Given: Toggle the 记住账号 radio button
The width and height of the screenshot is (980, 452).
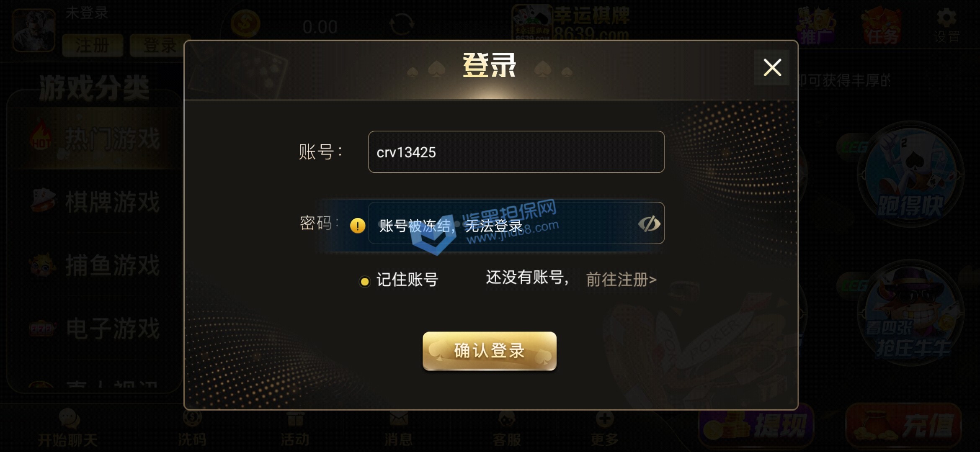Looking at the screenshot, I should (365, 281).
